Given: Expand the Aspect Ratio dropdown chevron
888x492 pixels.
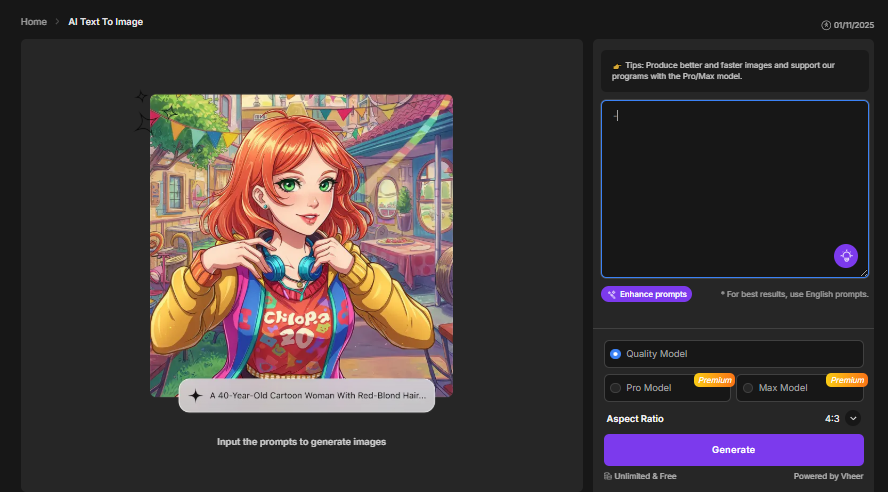Looking at the screenshot, I should click(x=853, y=419).
